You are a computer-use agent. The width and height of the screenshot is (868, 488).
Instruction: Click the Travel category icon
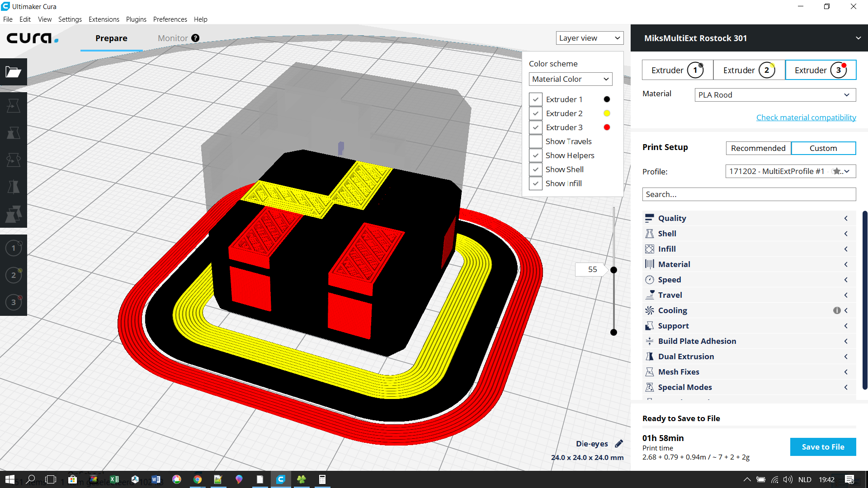650,295
